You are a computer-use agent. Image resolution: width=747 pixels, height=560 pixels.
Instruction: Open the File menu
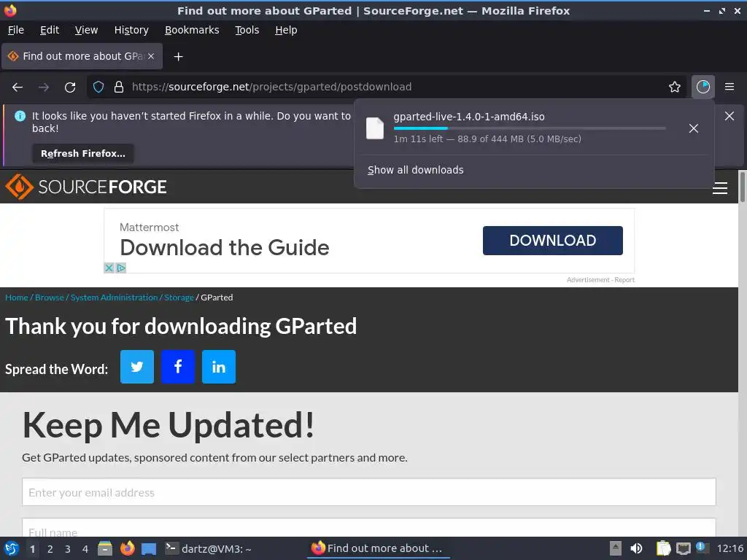coord(16,30)
